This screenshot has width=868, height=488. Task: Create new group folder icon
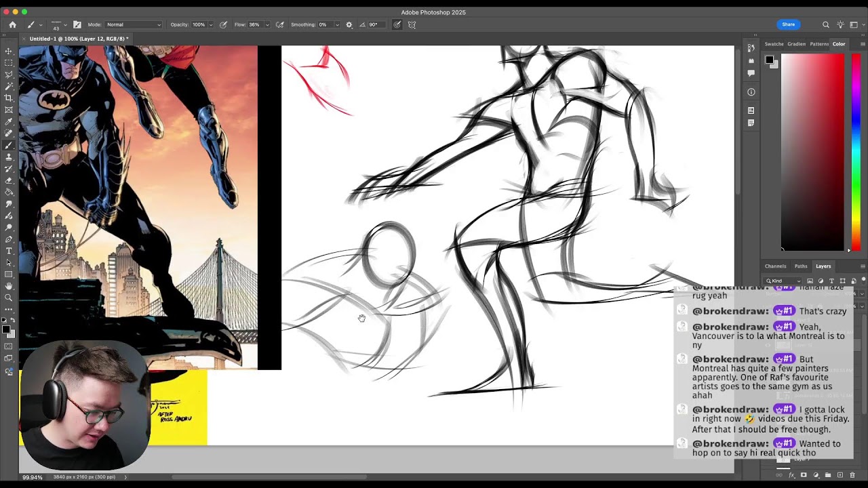pos(828,475)
